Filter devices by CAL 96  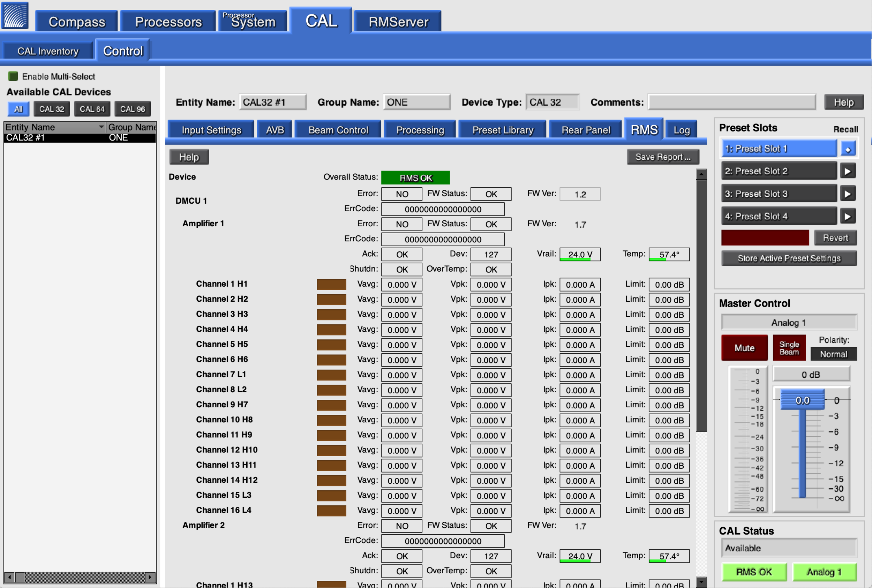(133, 109)
